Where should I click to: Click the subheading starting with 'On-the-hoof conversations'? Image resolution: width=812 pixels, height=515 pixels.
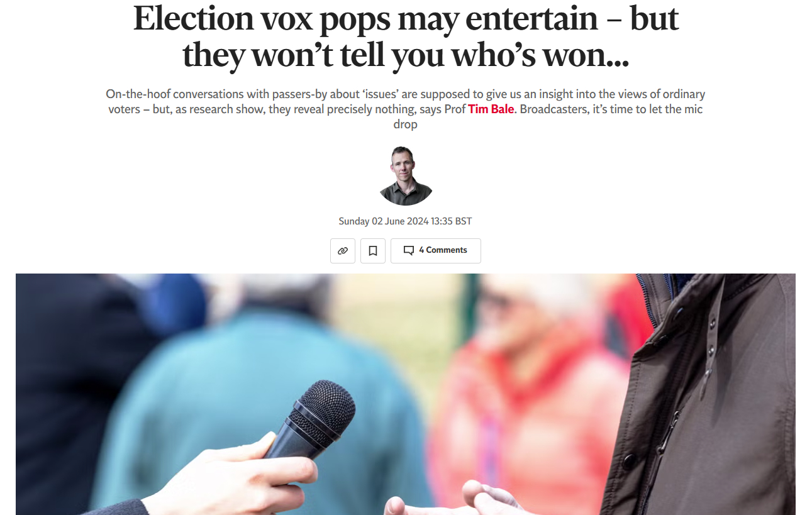click(406, 109)
